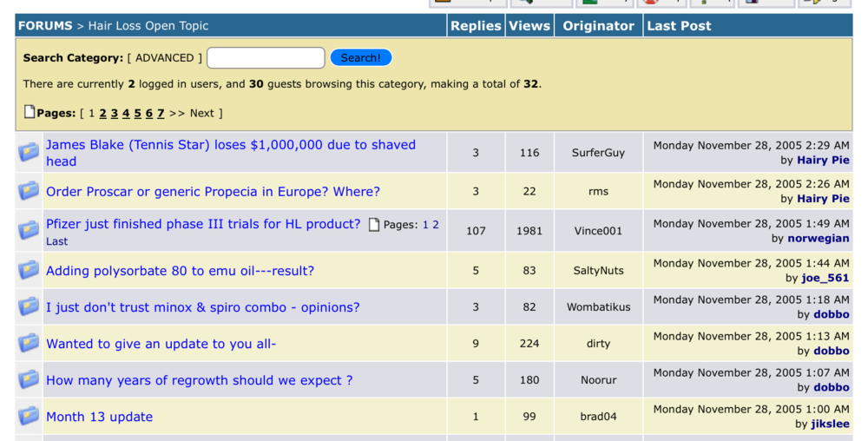Image resolution: width=868 pixels, height=441 pixels.
Task: Click folder icon beside Wanted to give update thread
Action: [x=29, y=344]
